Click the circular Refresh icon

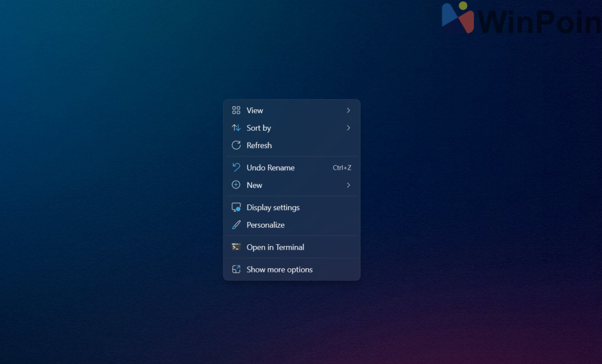(236, 146)
